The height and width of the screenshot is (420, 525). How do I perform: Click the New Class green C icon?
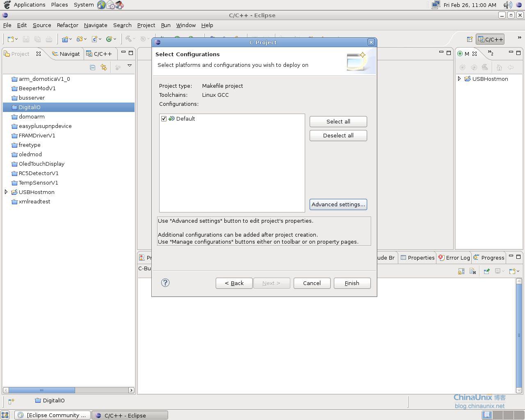109,39
